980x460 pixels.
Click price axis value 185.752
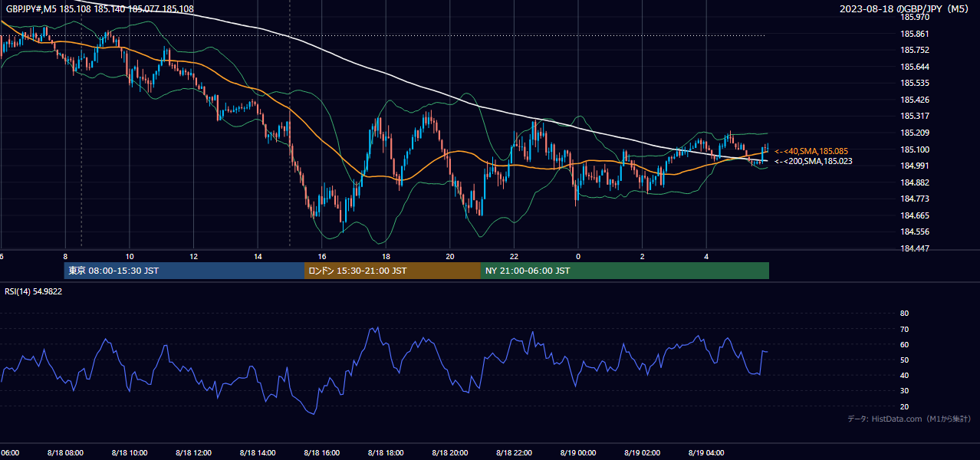click(x=915, y=50)
